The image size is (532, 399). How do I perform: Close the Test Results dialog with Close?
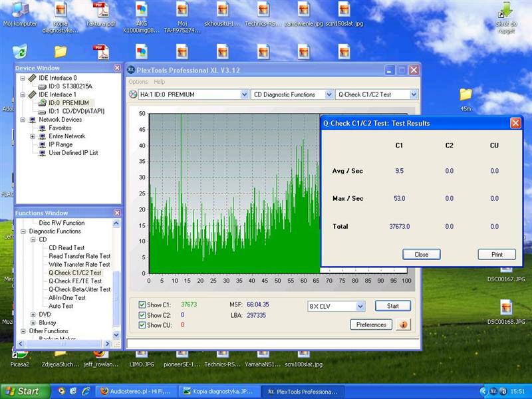click(x=422, y=255)
